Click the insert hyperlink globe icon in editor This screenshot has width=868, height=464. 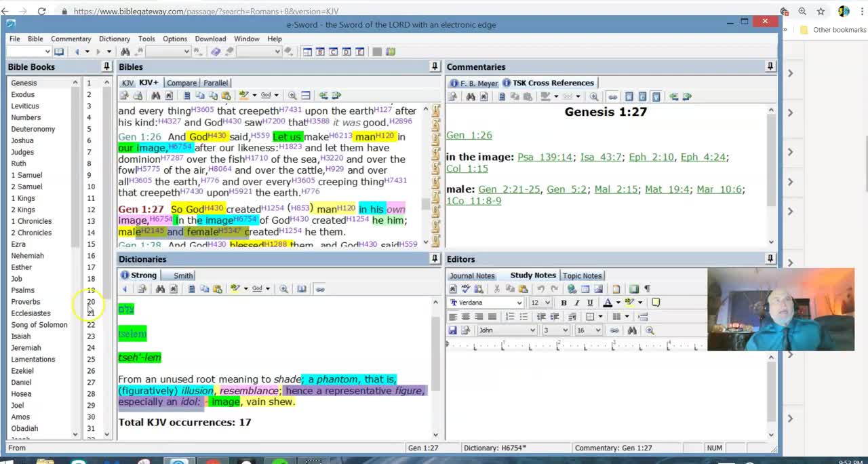pos(572,289)
